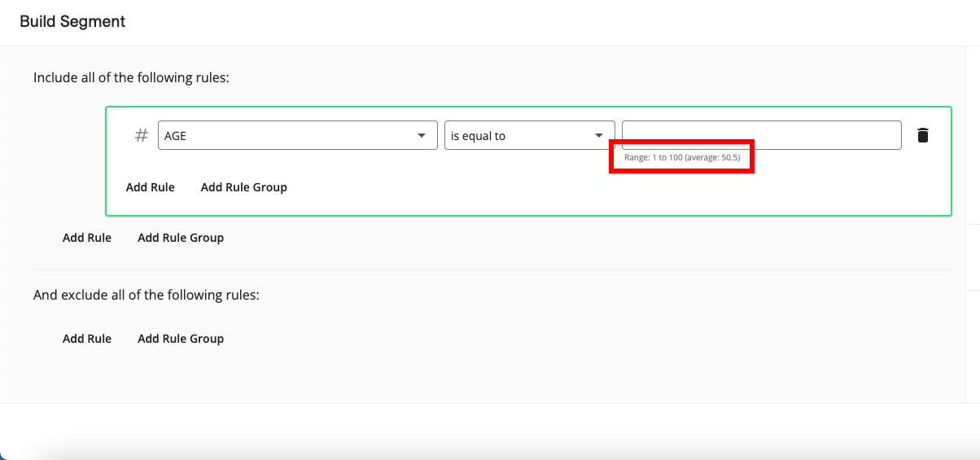
Task: Add Rule inside the green rule group
Action: [x=151, y=187]
